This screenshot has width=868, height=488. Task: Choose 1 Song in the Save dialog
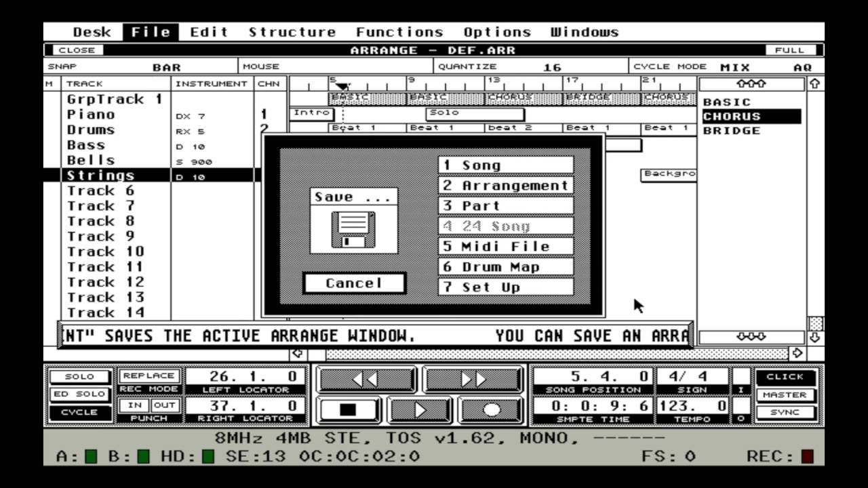pyautogui.click(x=506, y=165)
